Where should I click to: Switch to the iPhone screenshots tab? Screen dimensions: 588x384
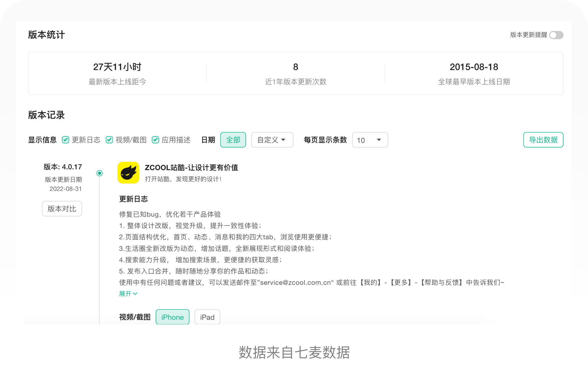pyautogui.click(x=172, y=317)
